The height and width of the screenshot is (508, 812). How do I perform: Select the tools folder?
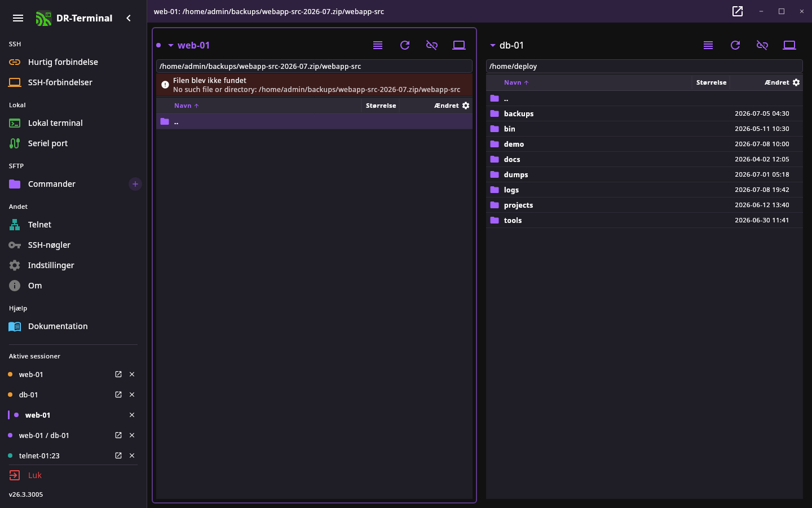tap(645, 220)
